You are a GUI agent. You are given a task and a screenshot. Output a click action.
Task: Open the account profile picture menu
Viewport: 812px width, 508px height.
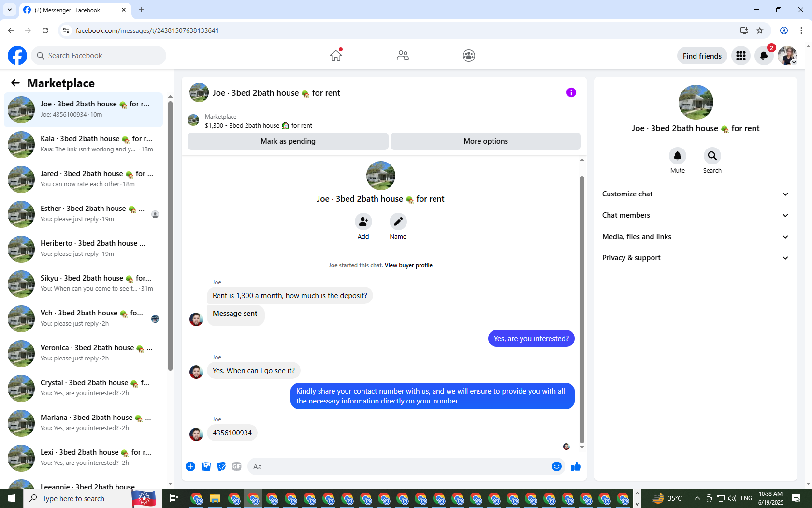(787, 56)
